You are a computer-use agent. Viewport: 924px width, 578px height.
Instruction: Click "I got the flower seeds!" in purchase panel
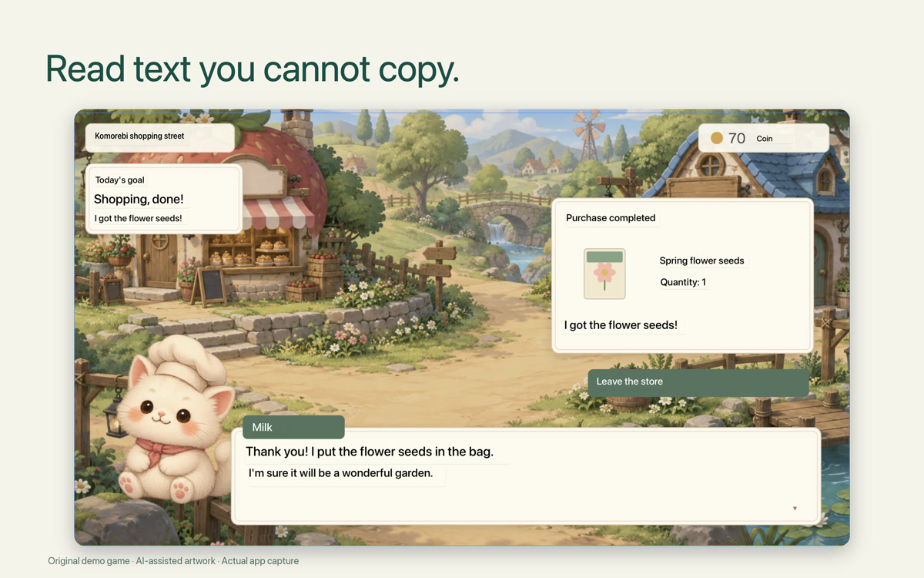(621, 325)
